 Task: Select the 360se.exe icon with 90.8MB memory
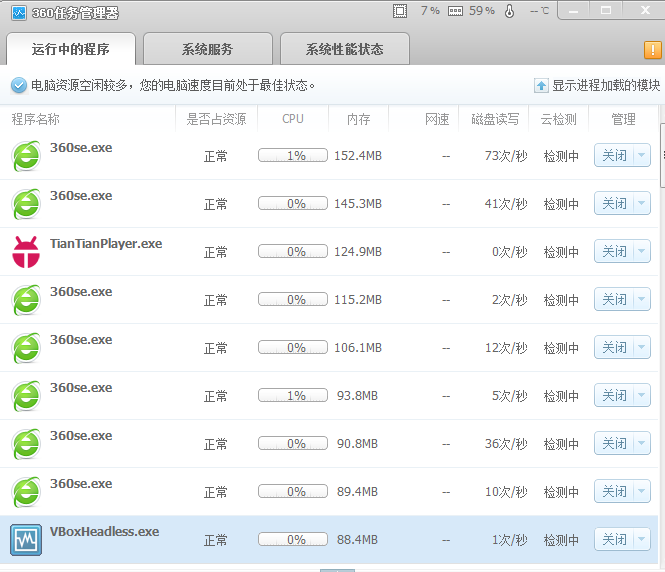coord(26,444)
